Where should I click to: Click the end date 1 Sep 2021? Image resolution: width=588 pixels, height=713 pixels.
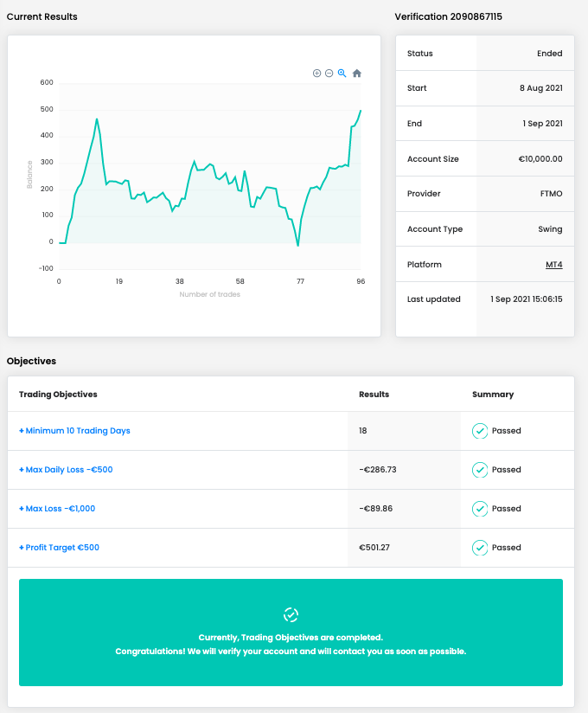(542, 124)
